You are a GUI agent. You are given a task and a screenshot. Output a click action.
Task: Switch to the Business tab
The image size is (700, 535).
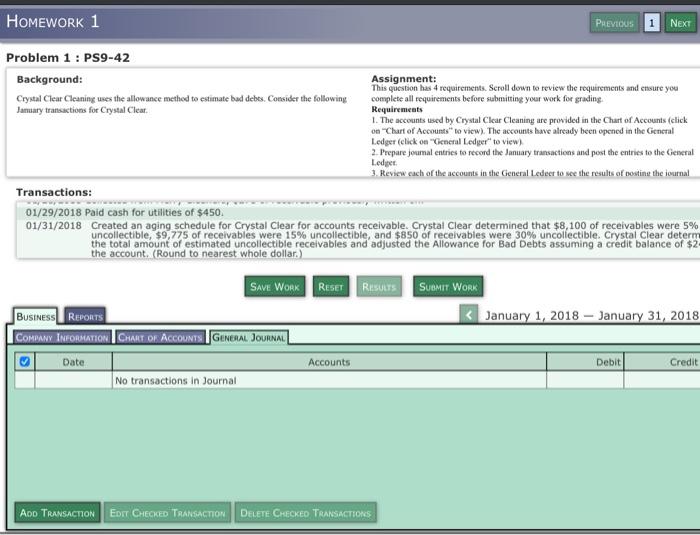[35, 316]
